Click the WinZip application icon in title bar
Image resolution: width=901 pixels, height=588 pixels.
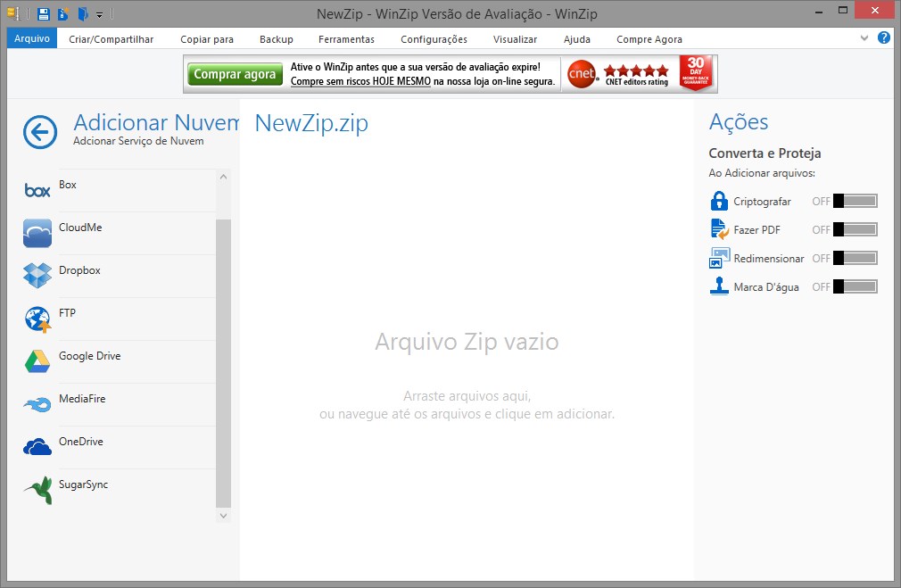[x=13, y=13]
